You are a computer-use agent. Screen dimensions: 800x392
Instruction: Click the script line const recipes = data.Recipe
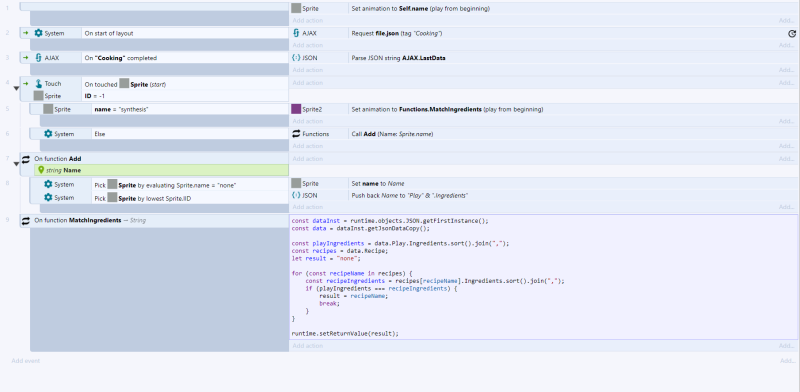click(340, 251)
